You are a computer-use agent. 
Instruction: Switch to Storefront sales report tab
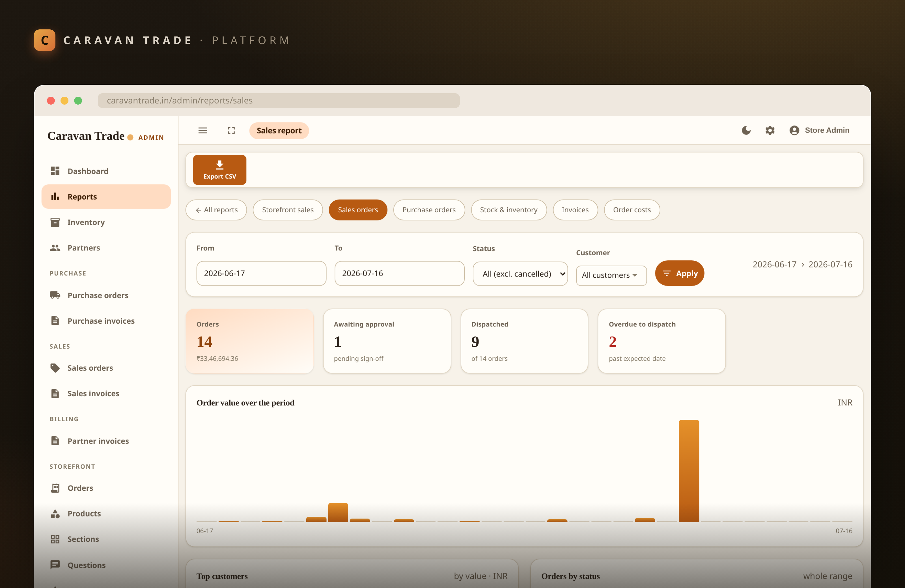pos(287,210)
